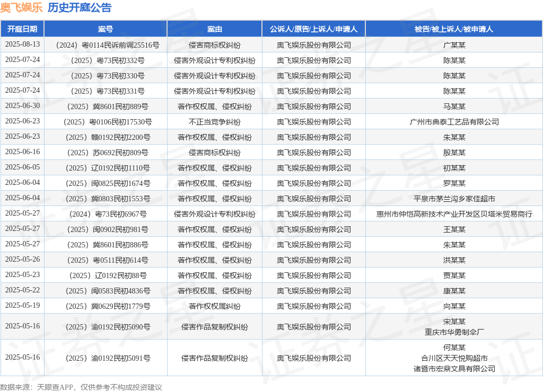Click defendant 广州市典泰工艺品有限公司
This screenshot has height=392, width=543.
[454, 122]
